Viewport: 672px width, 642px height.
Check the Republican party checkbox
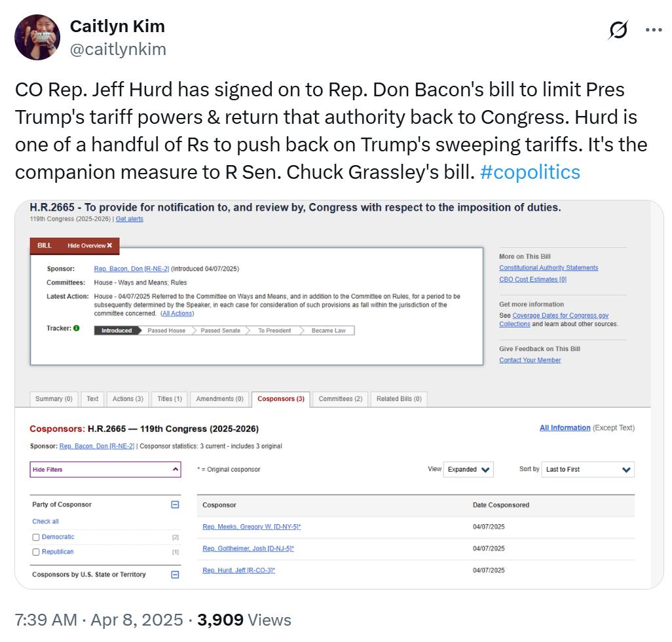[x=36, y=552]
